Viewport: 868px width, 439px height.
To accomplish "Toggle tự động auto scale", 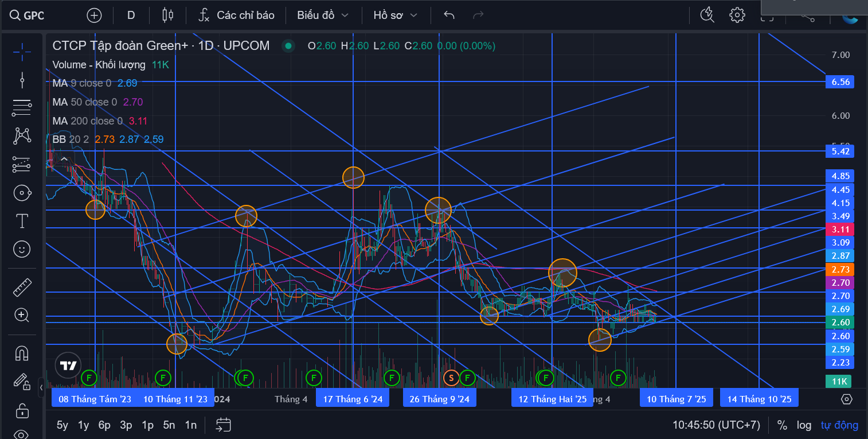I will [x=839, y=425].
